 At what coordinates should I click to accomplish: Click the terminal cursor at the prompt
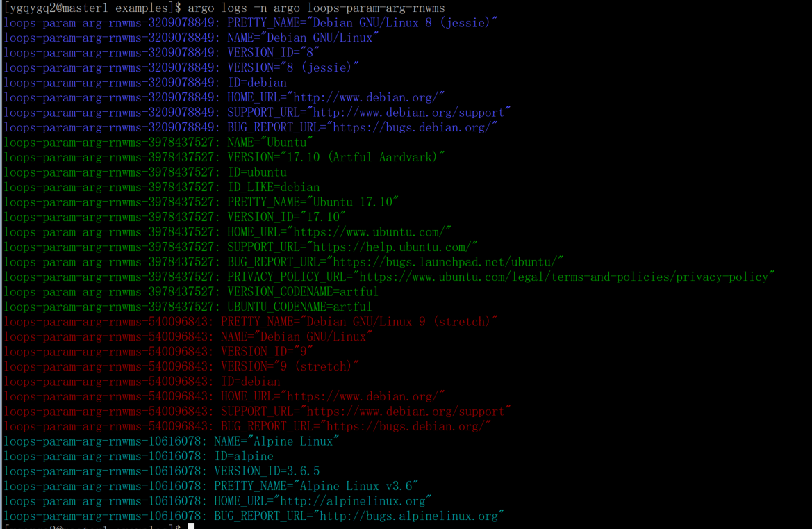pyautogui.click(x=191, y=526)
